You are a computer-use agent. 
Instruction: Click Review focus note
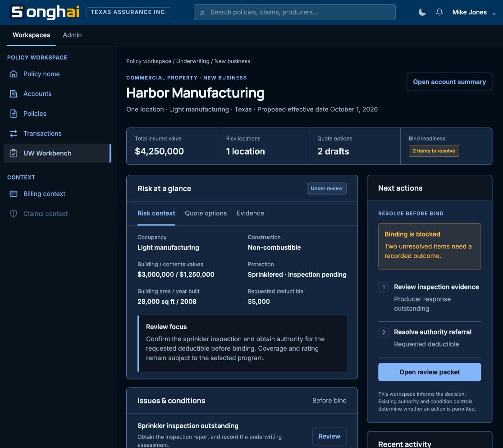[242, 344]
